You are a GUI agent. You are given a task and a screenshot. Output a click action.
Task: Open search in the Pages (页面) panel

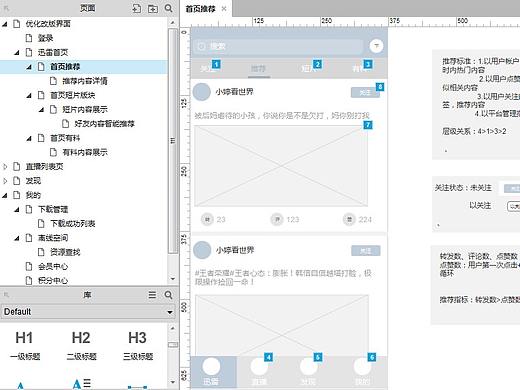[169, 8]
